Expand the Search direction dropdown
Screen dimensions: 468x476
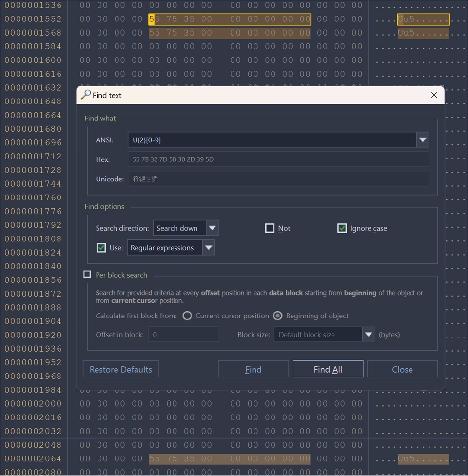click(212, 228)
